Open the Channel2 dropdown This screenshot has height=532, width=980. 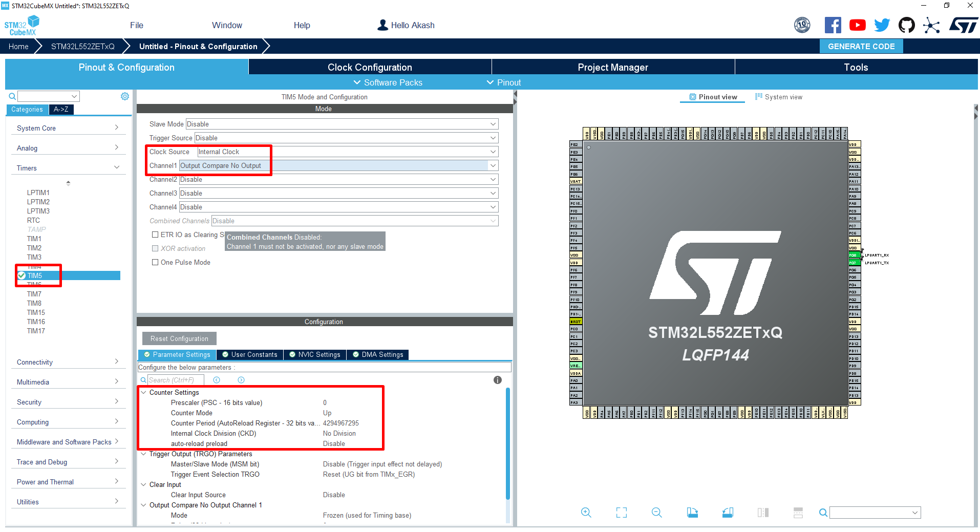tap(492, 179)
